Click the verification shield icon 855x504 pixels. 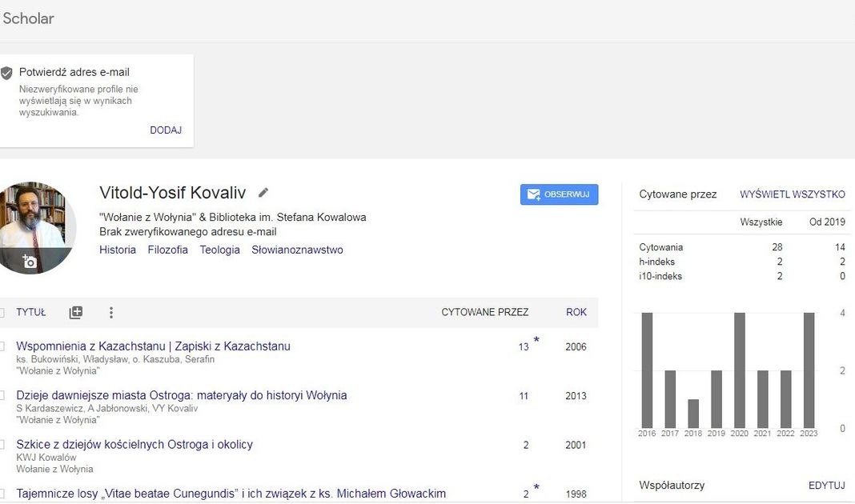coord(7,73)
